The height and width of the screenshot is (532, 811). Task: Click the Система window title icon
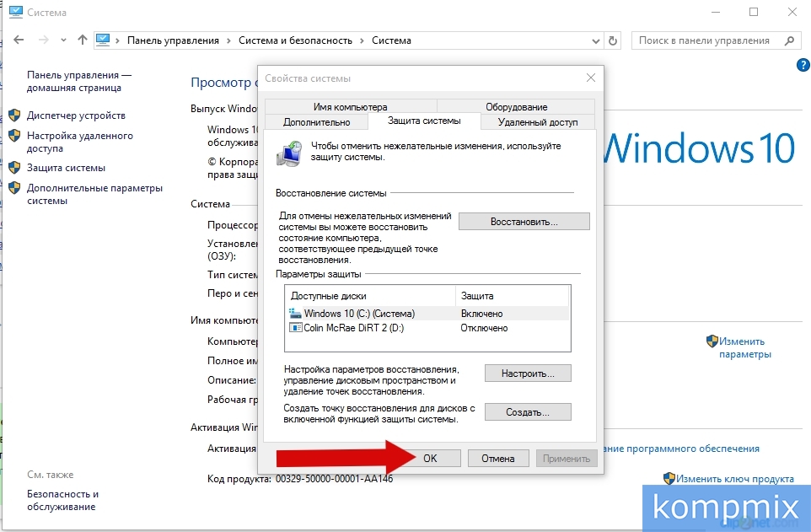tap(16, 12)
